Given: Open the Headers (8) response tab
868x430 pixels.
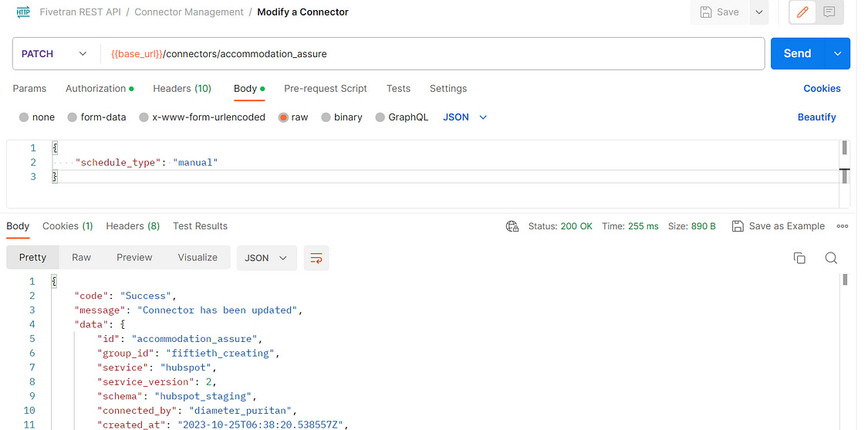Looking at the screenshot, I should point(133,226).
